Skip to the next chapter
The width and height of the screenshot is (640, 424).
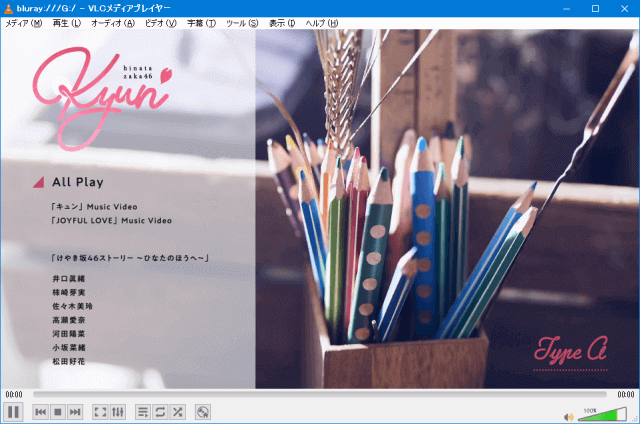tap(75, 412)
